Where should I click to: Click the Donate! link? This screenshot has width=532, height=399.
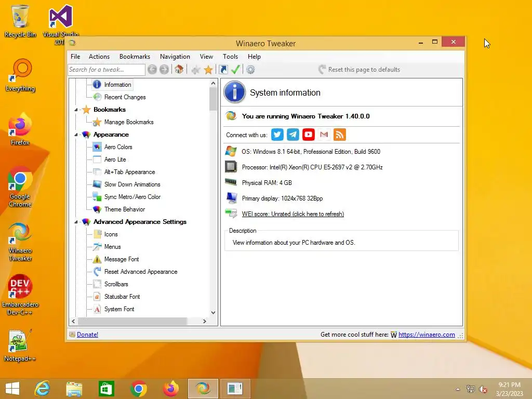click(x=87, y=335)
